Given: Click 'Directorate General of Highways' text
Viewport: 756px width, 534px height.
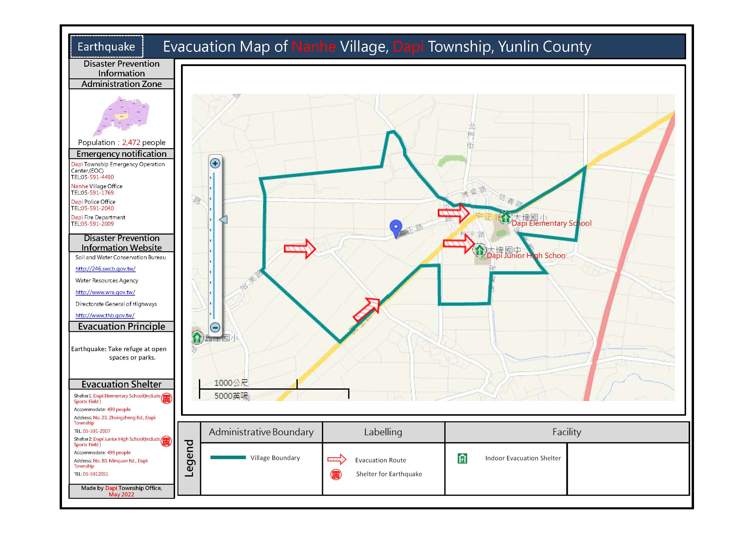Looking at the screenshot, I should tap(116, 304).
